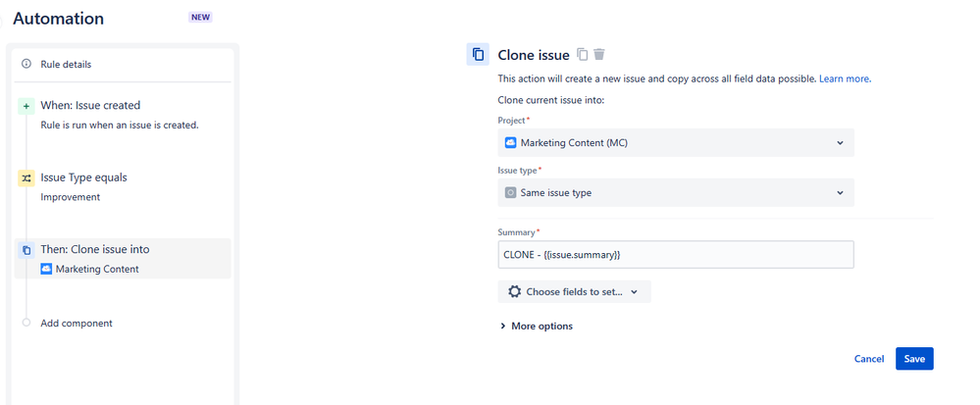Click into the Summary text field
Screen dimensions: 980x405
coord(675,255)
